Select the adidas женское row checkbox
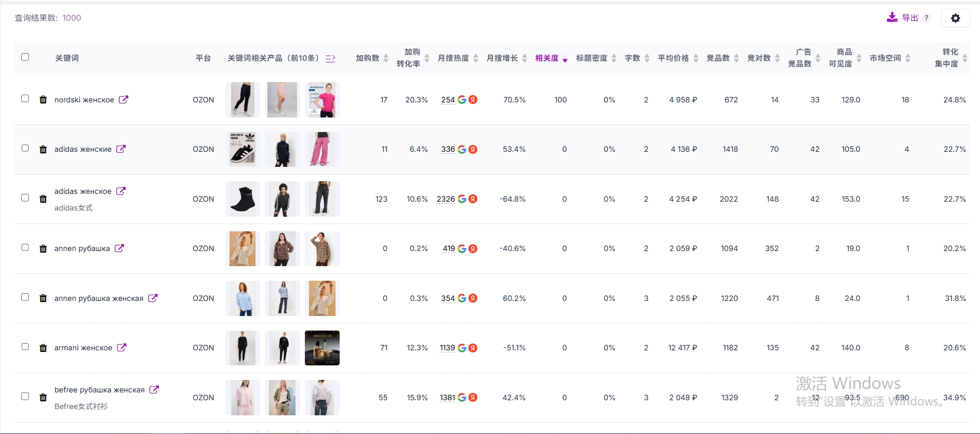The image size is (980, 434). (25, 198)
